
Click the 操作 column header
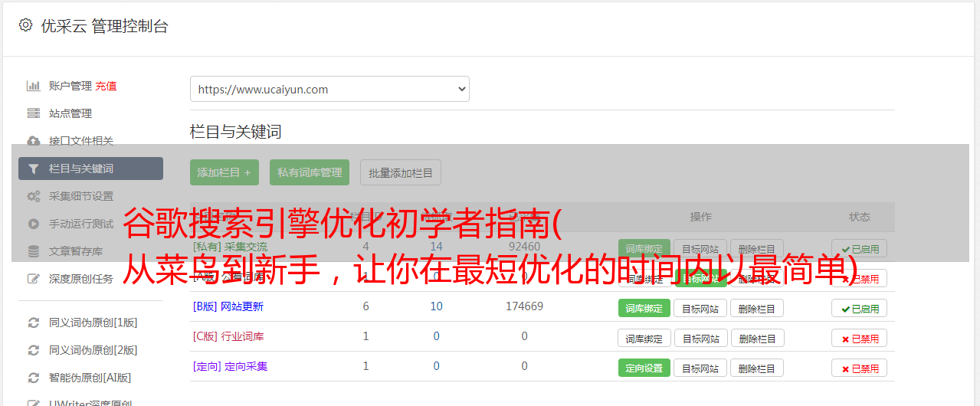[x=701, y=217]
